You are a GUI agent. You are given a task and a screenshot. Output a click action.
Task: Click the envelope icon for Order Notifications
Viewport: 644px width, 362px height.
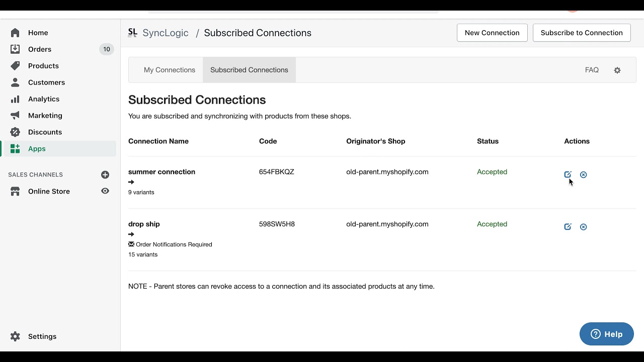tap(131, 244)
